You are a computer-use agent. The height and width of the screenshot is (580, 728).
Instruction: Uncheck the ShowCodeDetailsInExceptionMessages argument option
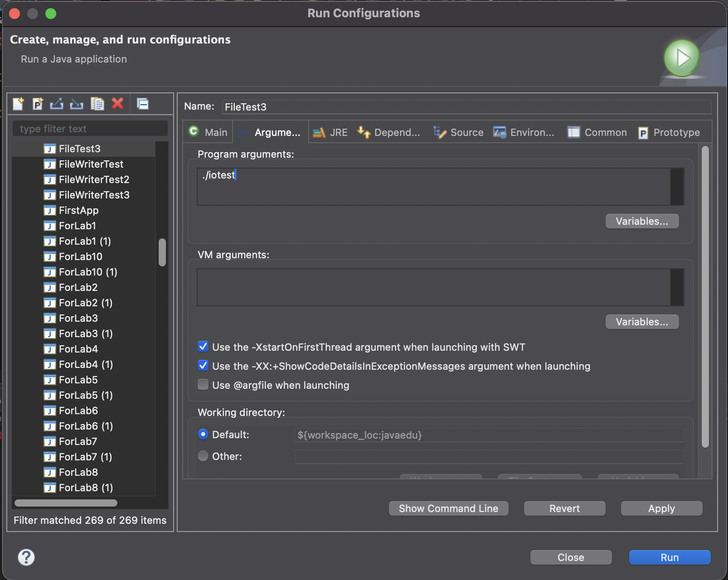coord(203,366)
